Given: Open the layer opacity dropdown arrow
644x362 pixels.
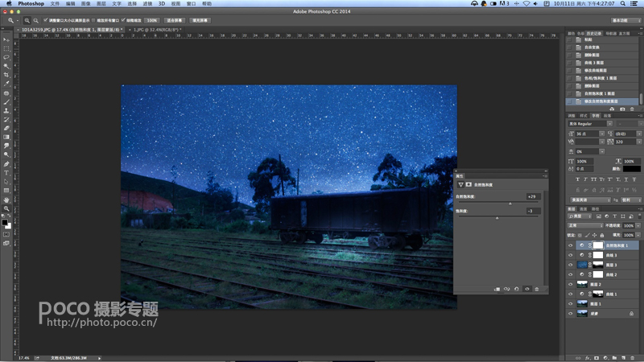Looking at the screenshot, I should point(638,226).
